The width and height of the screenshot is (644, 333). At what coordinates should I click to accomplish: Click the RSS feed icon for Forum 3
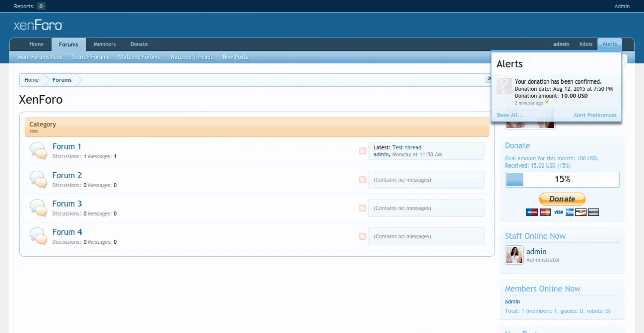pos(362,208)
